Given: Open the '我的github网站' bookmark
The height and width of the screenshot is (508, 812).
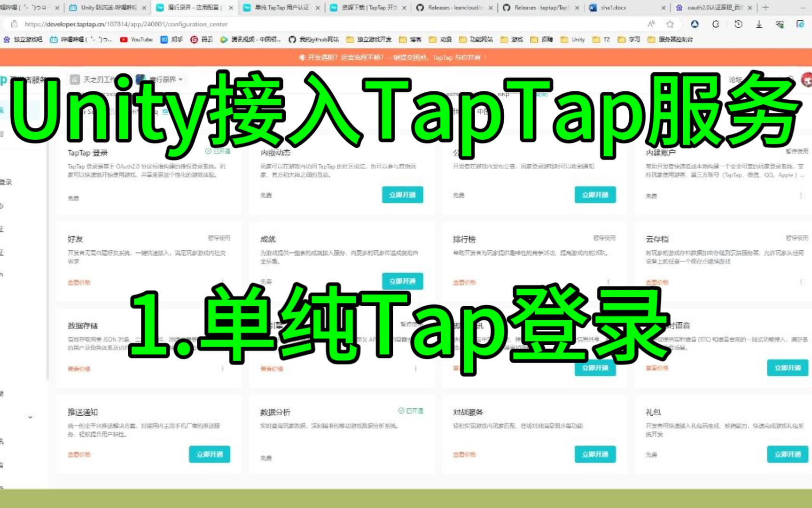Looking at the screenshot, I should coord(313,40).
